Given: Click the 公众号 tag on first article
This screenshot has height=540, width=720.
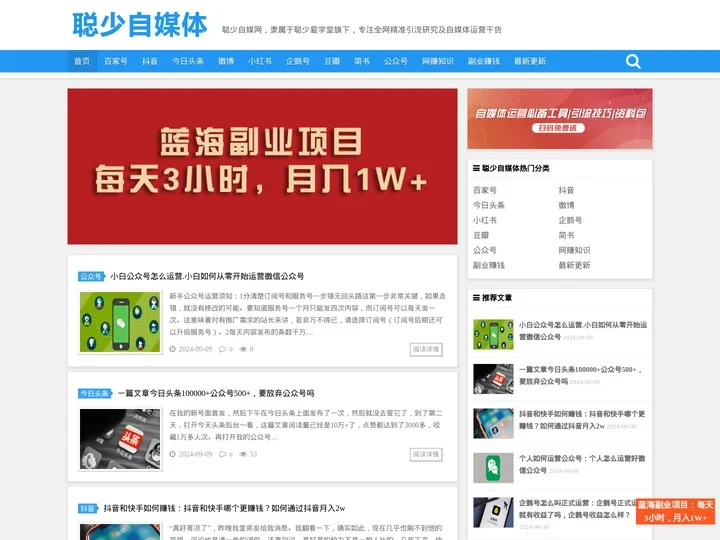Looking at the screenshot, I should click(91, 276).
